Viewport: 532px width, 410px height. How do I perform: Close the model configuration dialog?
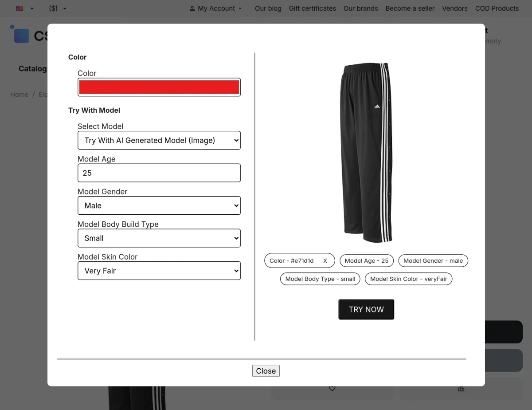coord(266,371)
